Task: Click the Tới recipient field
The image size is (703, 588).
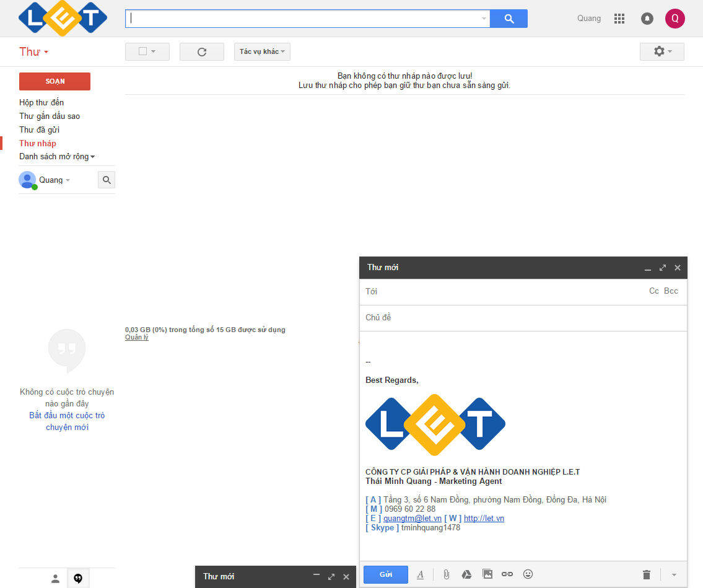Action: pyautogui.click(x=434, y=291)
